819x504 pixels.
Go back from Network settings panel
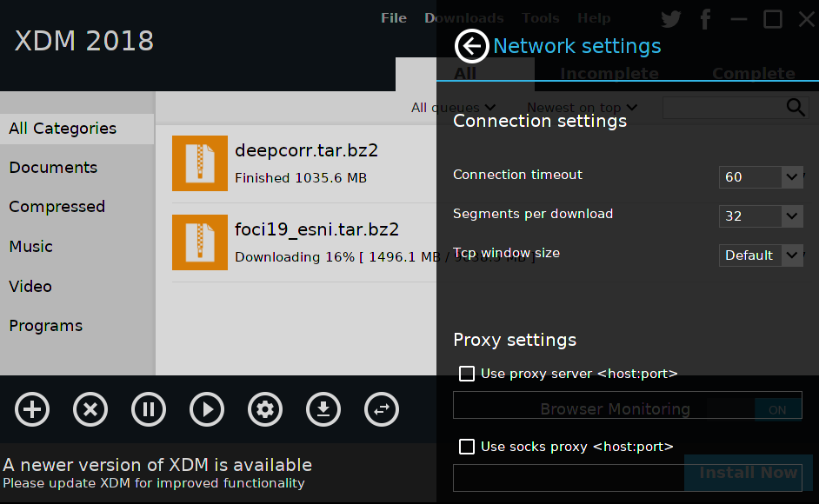[471, 46]
